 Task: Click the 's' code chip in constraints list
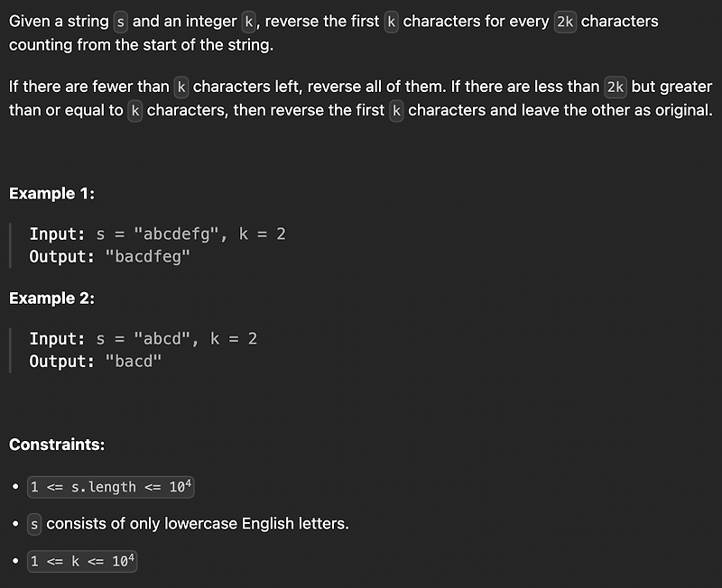point(34,524)
